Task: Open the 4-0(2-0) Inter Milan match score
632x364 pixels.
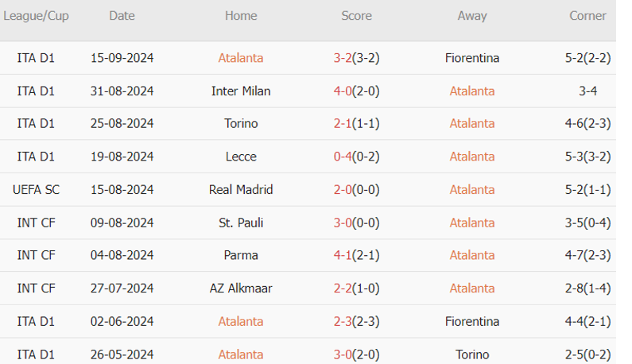Action: pos(356,91)
